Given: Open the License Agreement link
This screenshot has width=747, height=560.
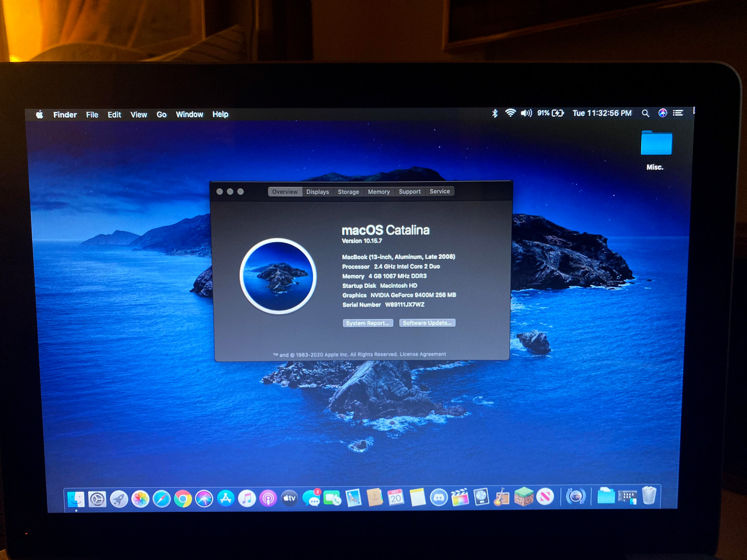Looking at the screenshot, I should coord(423,354).
